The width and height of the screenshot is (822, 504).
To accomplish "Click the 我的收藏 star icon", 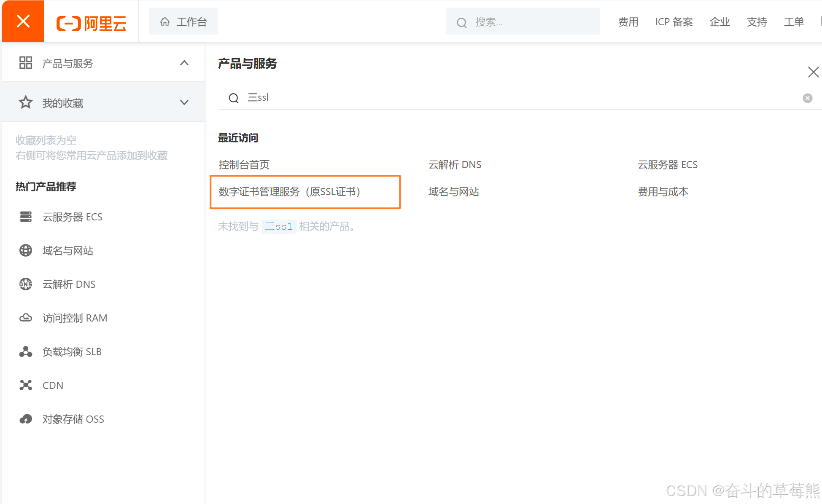I will pyautogui.click(x=26, y=102).
